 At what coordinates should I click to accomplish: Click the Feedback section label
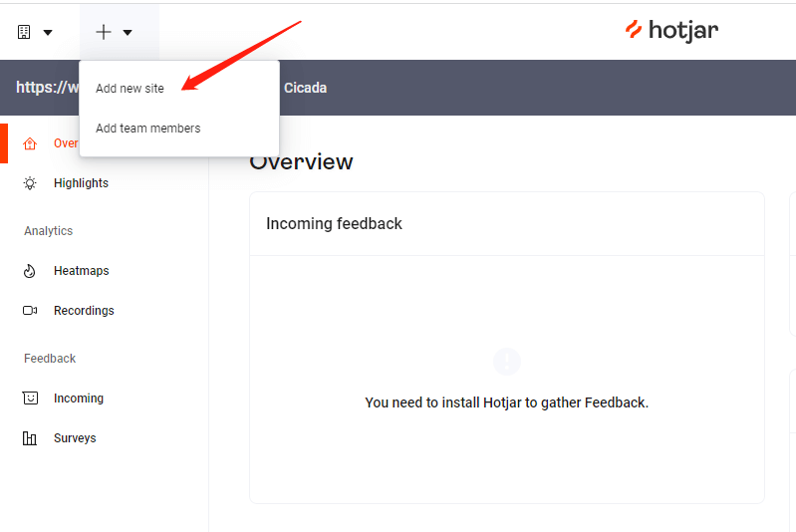pos(50,359)
